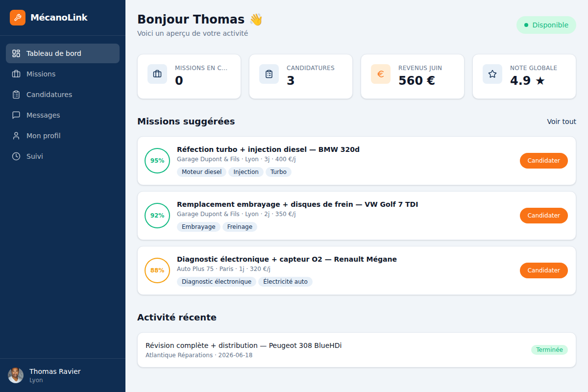Apply to the BMW 320d mission with Candidater
588x392 pixels.
[544, 161]
